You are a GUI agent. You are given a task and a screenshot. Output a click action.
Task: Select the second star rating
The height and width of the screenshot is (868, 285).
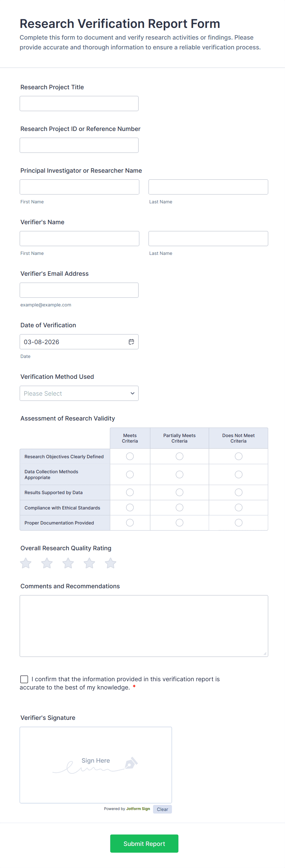point(47,563)
